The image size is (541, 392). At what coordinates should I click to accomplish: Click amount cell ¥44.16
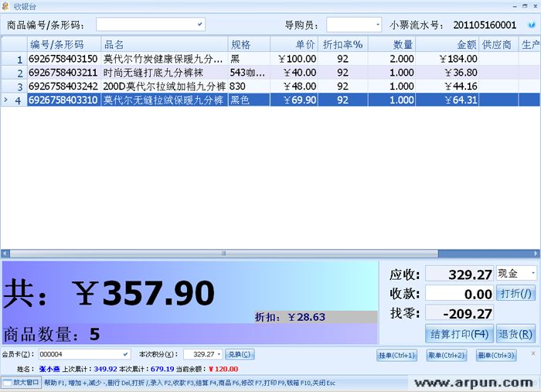click(447, 87)
